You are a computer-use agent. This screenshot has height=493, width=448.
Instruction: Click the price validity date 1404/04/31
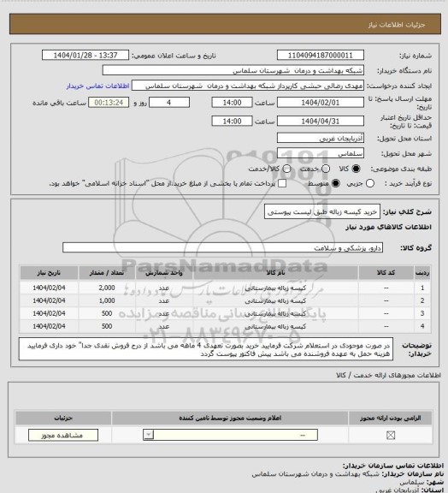point(321,121)
